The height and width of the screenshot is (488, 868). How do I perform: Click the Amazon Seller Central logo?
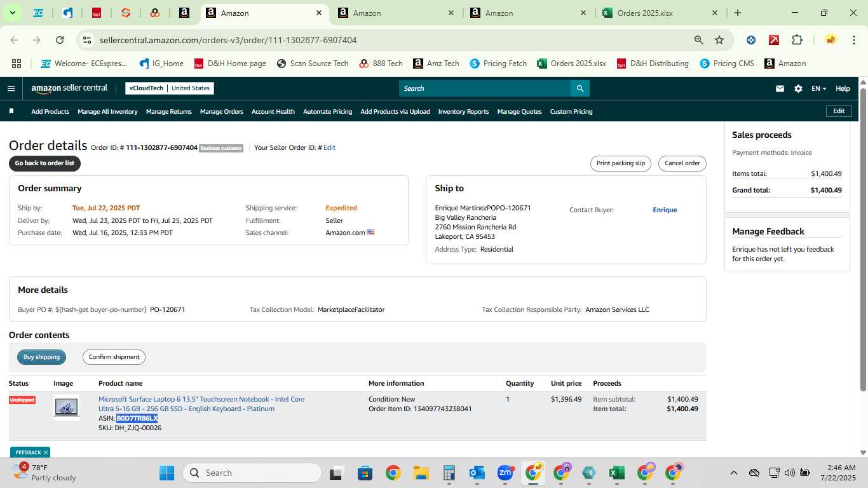(69, 88)
